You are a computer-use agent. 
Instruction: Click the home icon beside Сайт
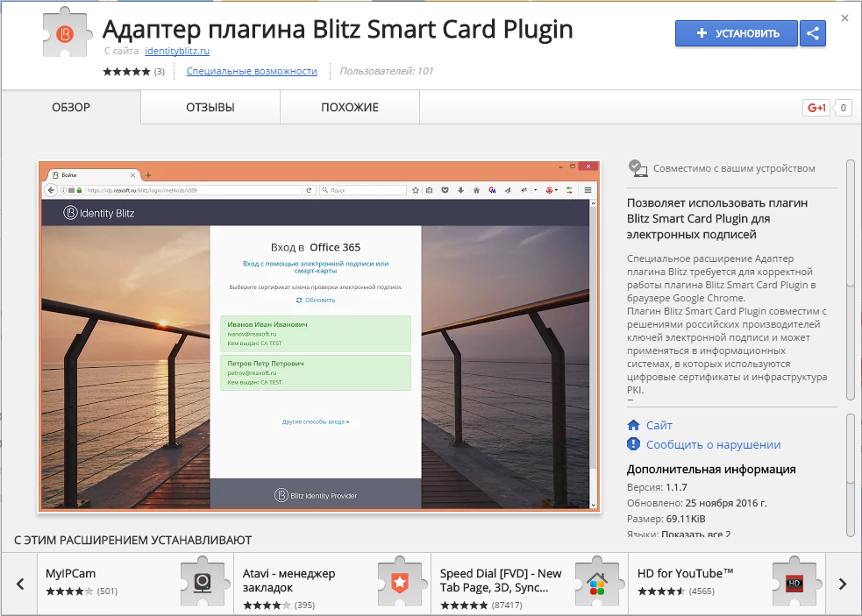(x=634, y=425)
